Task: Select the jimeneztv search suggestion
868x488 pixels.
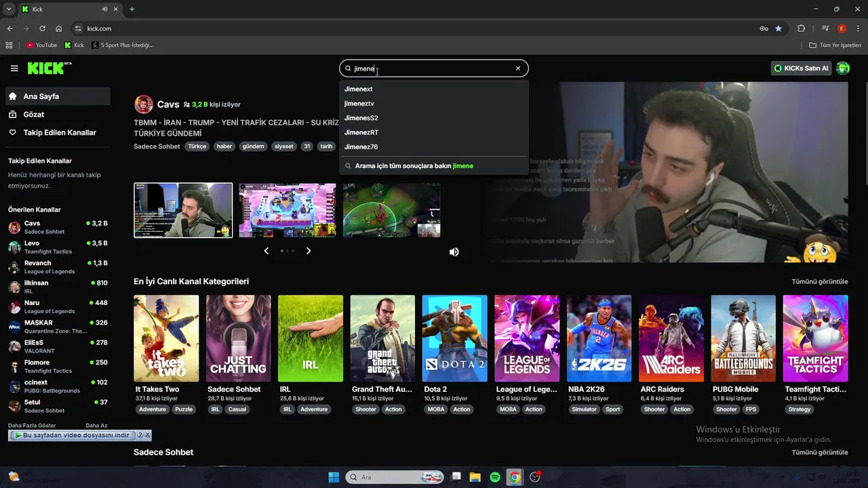Action: [433, 104]
